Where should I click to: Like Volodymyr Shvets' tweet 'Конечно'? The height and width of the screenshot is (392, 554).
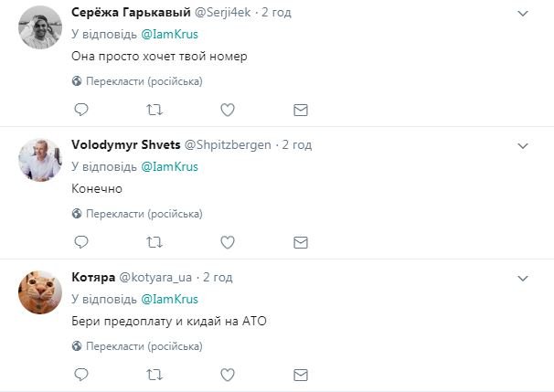tap(228, 242)
